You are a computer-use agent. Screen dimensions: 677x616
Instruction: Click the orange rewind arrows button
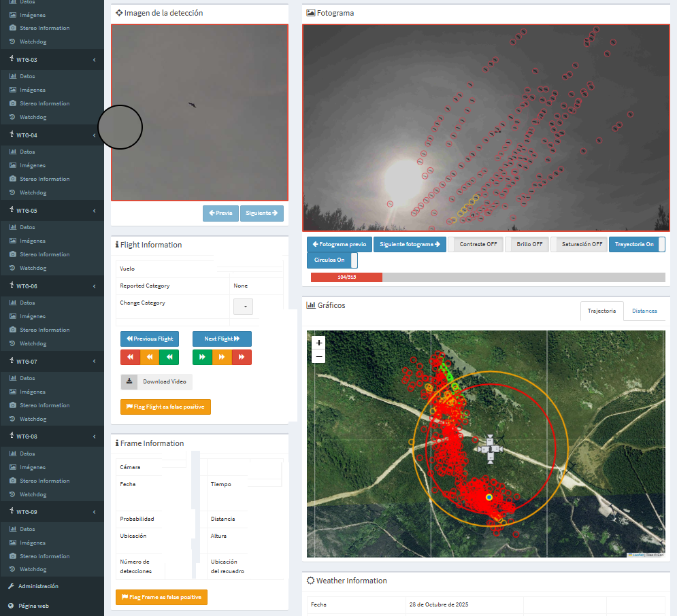tap(149, 357)
